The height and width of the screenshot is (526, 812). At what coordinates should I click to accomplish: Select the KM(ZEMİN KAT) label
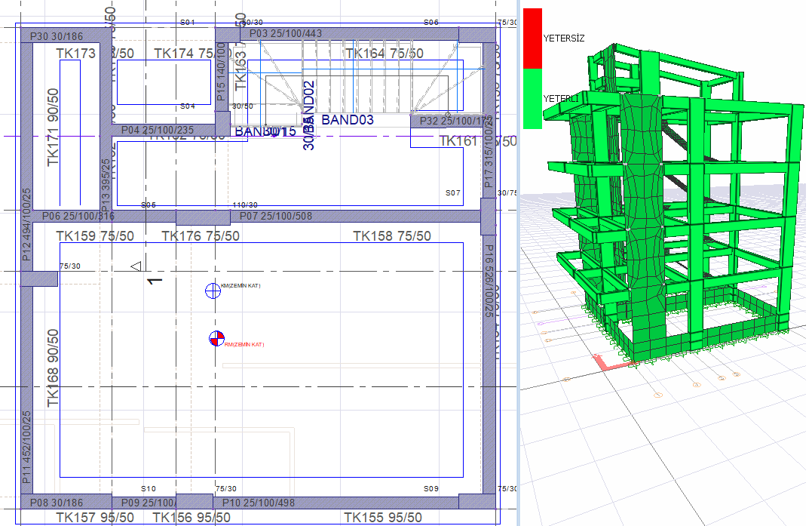coord(241,285)
